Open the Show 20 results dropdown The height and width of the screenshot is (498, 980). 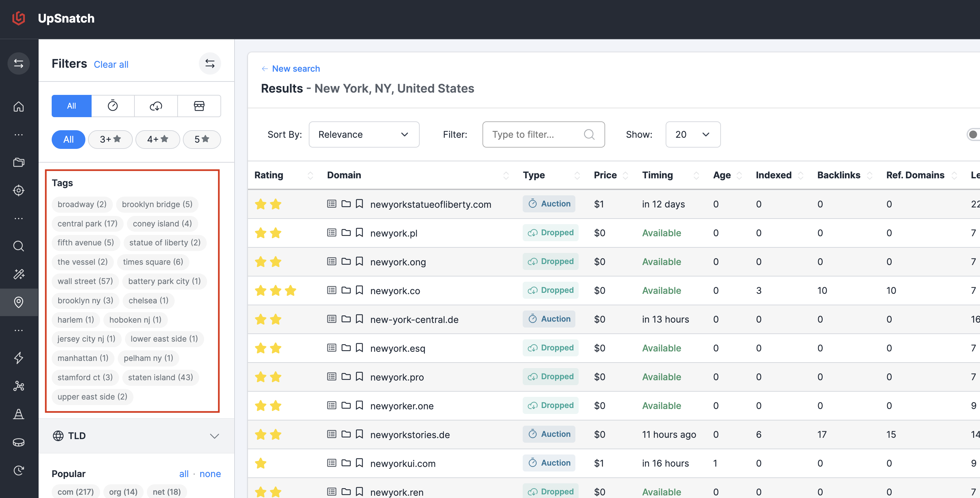pos(693,134)
